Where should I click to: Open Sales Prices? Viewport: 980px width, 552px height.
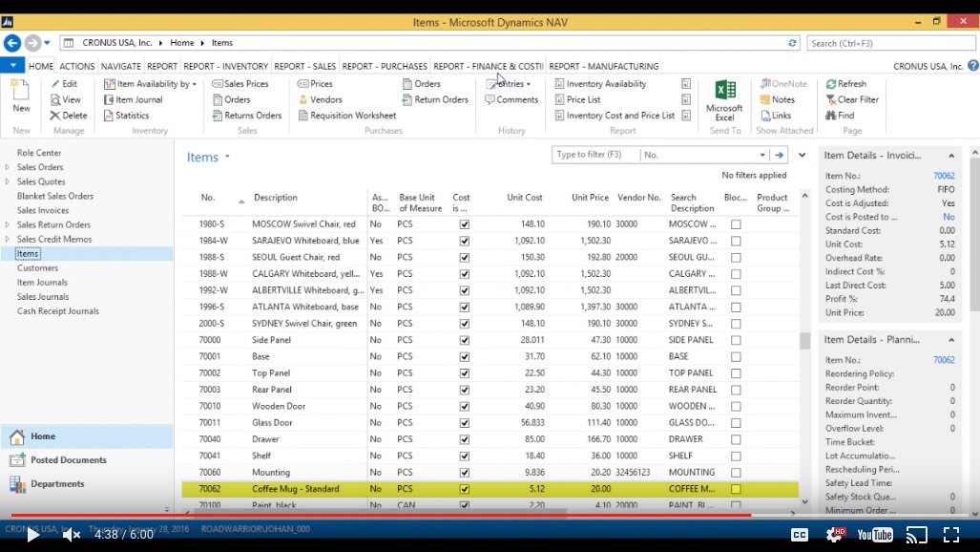(240, 84)
